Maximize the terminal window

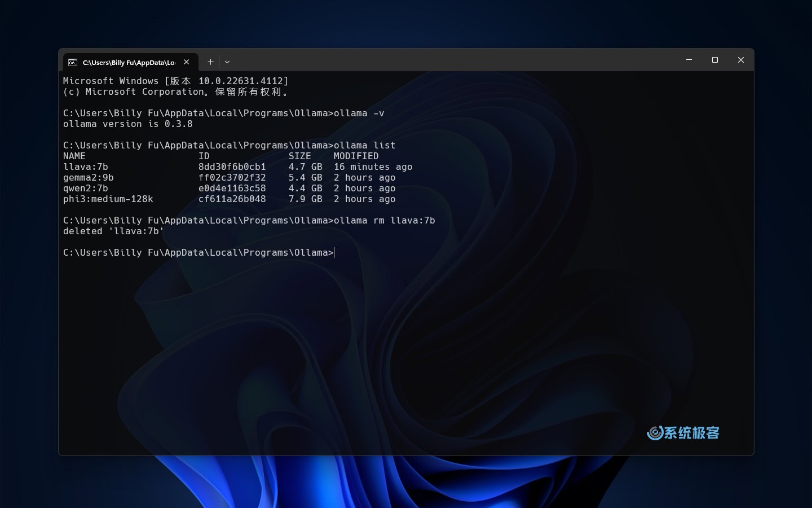pos(715,60)
